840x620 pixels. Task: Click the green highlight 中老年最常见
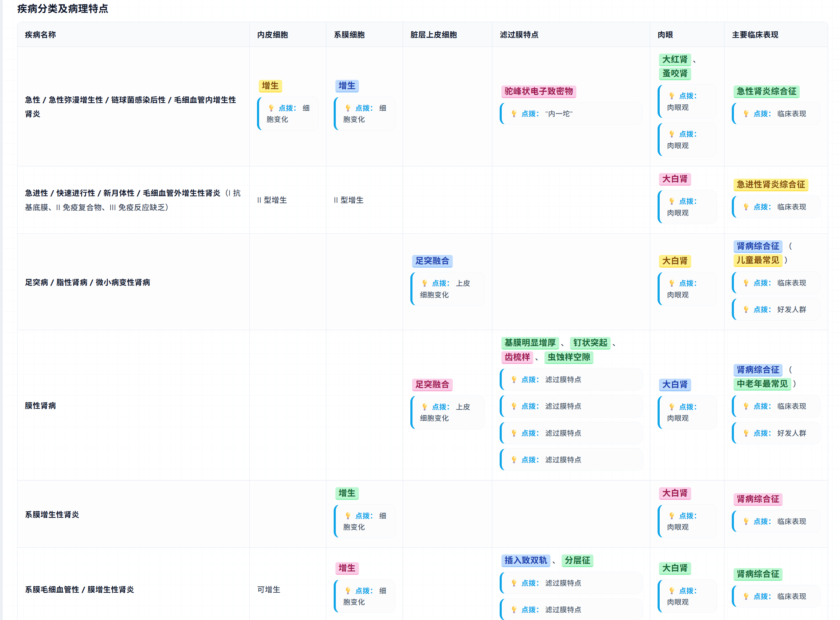click(762, 384)
